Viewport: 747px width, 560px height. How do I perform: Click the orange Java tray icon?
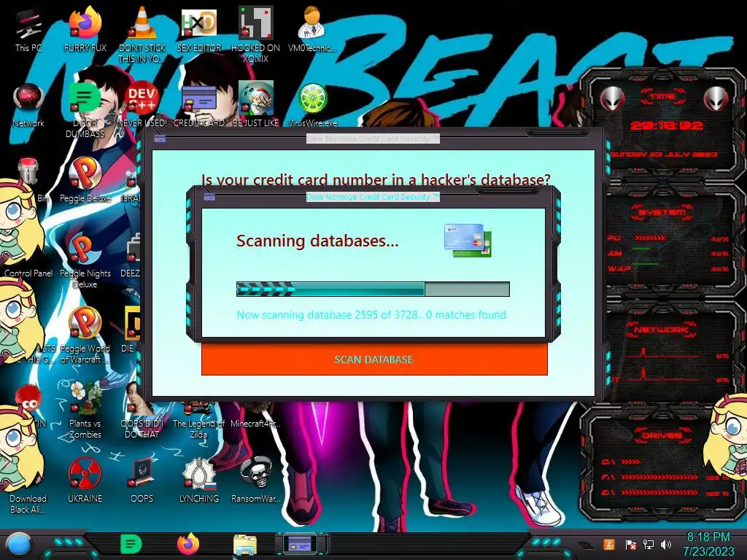click(609, 544)
